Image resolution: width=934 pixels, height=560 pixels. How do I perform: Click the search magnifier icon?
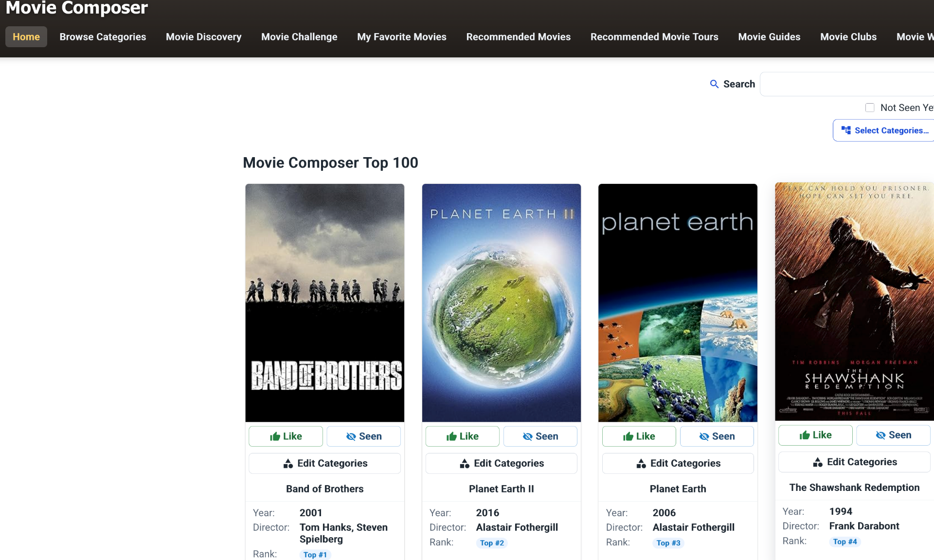point(714,84)
